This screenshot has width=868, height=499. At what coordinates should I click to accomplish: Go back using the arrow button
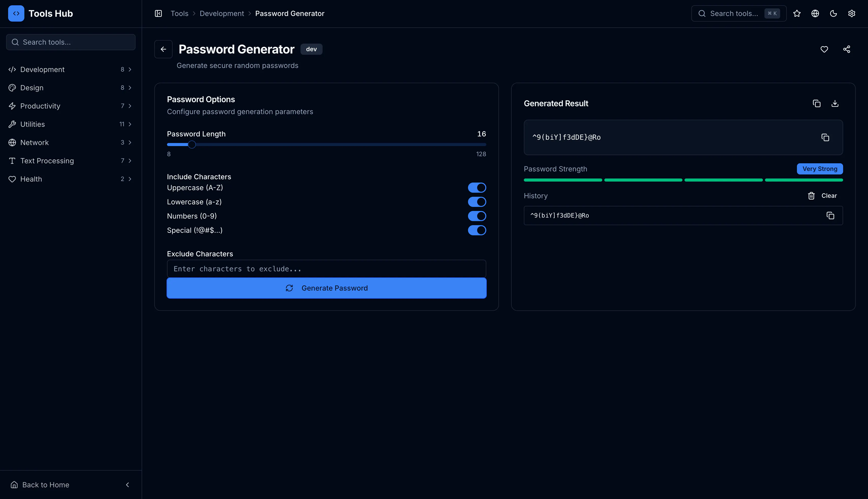[163, 49]
